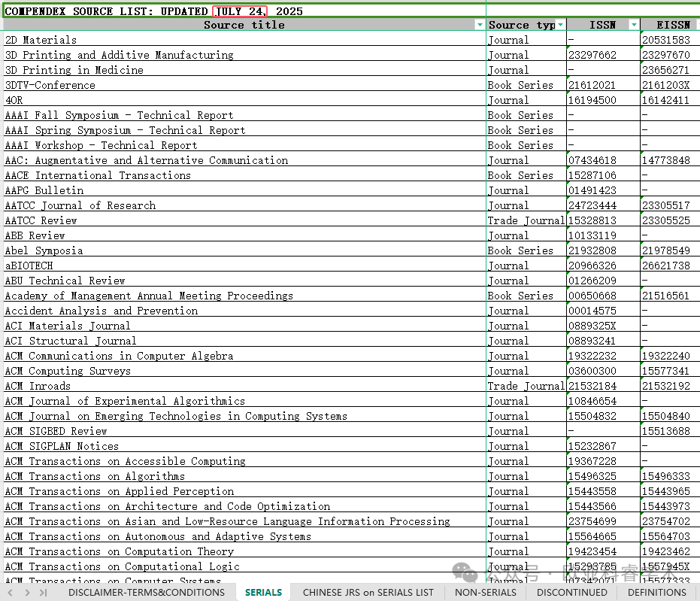Select 'ACM Communications in Computer Algebra' cell
700x601 pixels.
pos(244,356)
